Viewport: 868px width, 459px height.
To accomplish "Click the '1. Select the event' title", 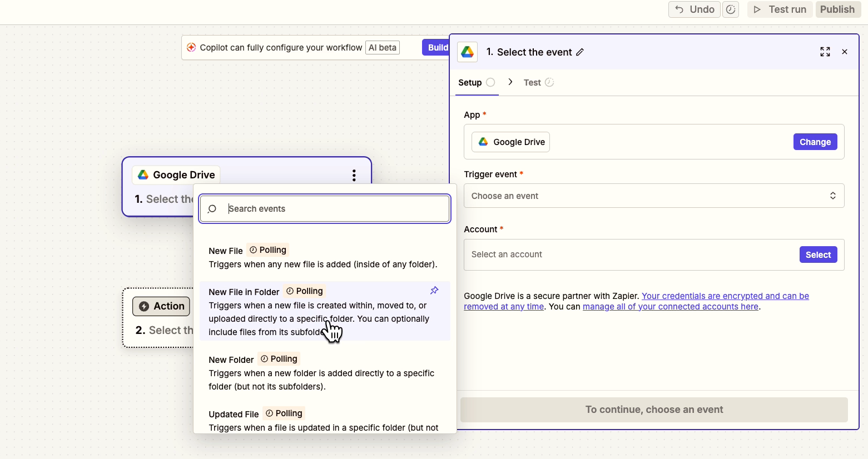I will [529, 52].
